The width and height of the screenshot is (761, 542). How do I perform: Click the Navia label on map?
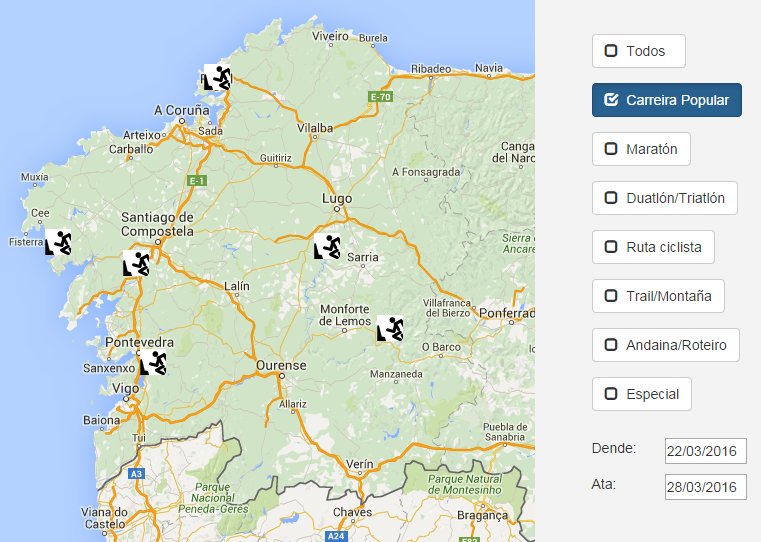(489, 68)
